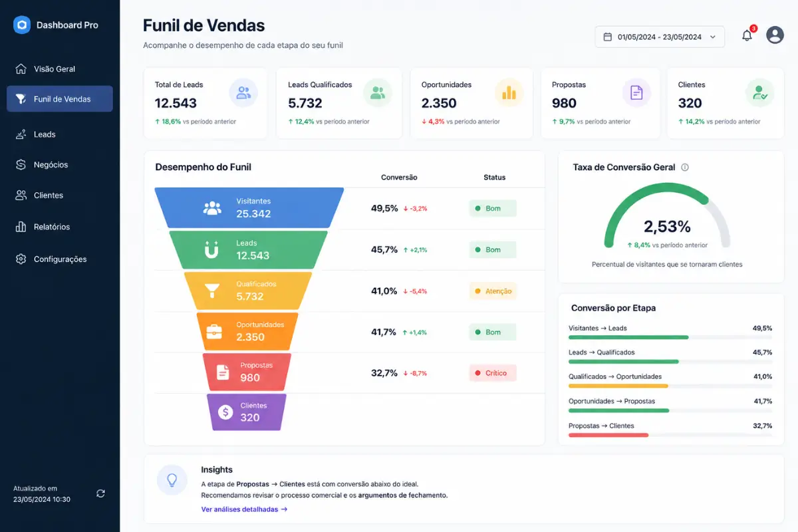Click the Clientes user-check icon
This screenshot has height=532, width=798.
[x=759, y=92]
